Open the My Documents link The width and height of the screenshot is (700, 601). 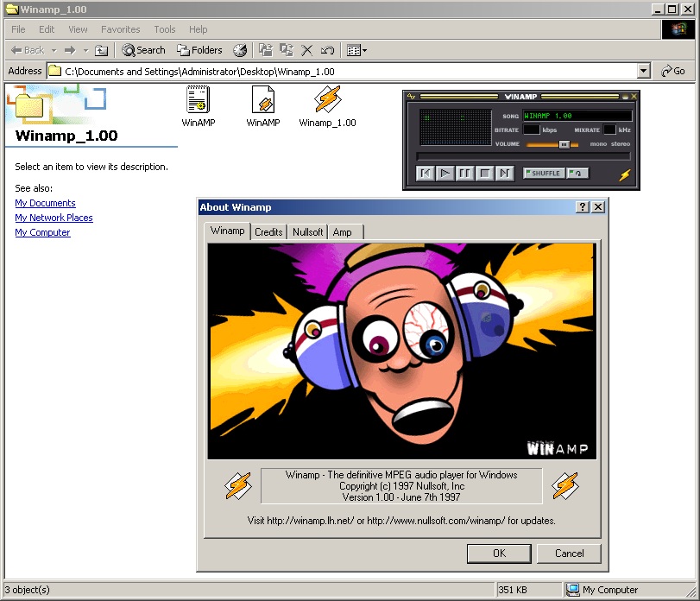click(x=45, y=203)
